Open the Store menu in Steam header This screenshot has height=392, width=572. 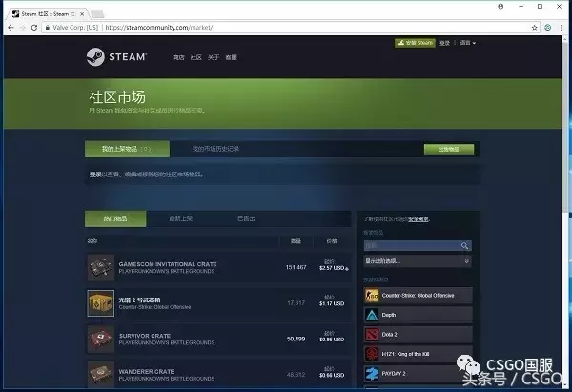(x=178, y=57)
